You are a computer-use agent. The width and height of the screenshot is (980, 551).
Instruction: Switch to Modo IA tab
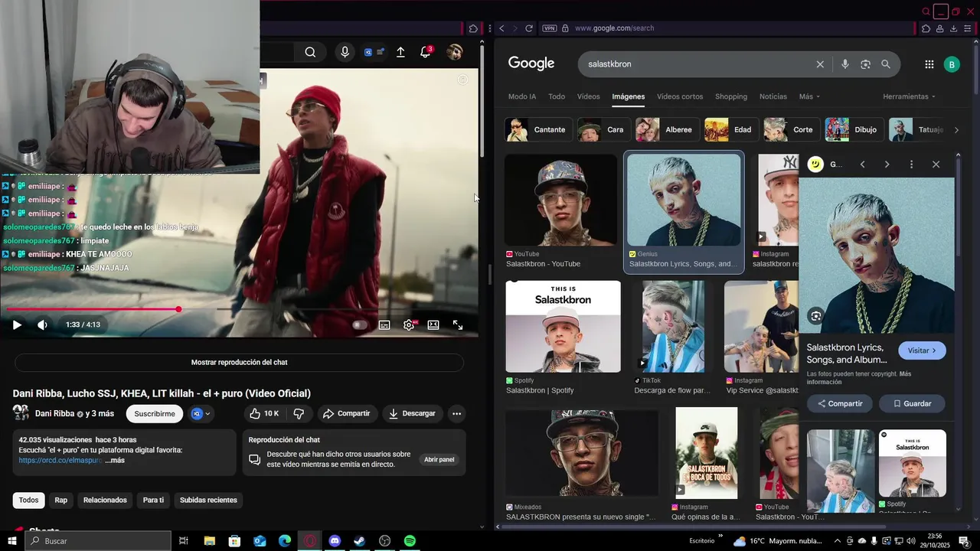click(522, 96)
